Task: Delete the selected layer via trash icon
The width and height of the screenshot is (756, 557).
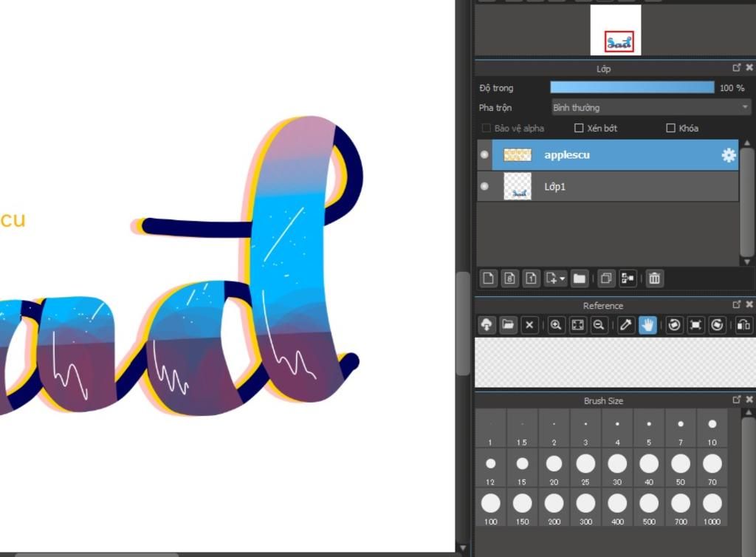Action: pos(654,278)
